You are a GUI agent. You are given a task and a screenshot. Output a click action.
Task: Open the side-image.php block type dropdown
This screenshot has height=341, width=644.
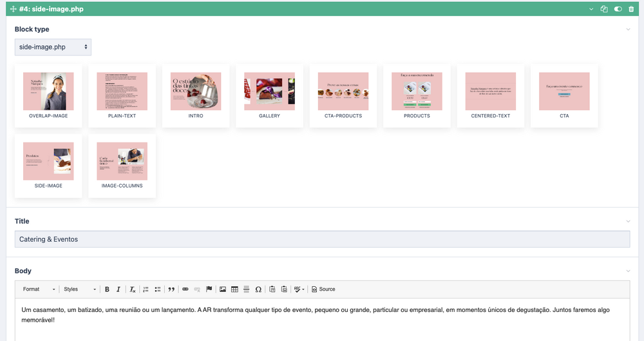[53, 47]
